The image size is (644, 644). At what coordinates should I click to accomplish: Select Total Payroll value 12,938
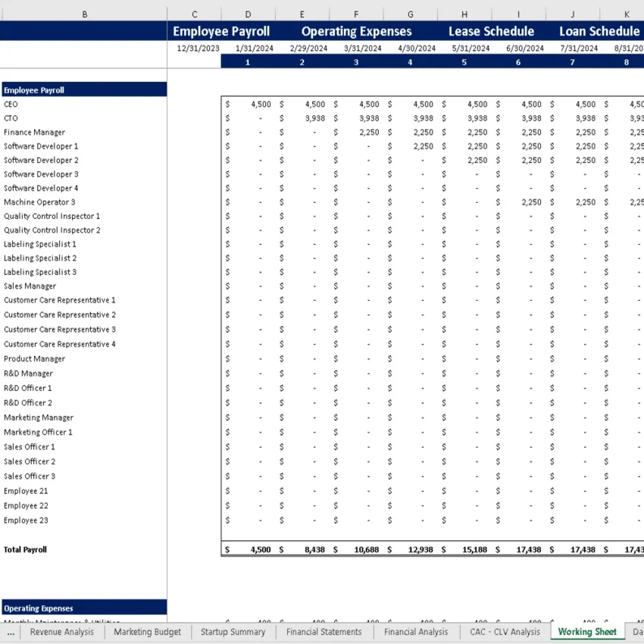click(x=420, y=549)
